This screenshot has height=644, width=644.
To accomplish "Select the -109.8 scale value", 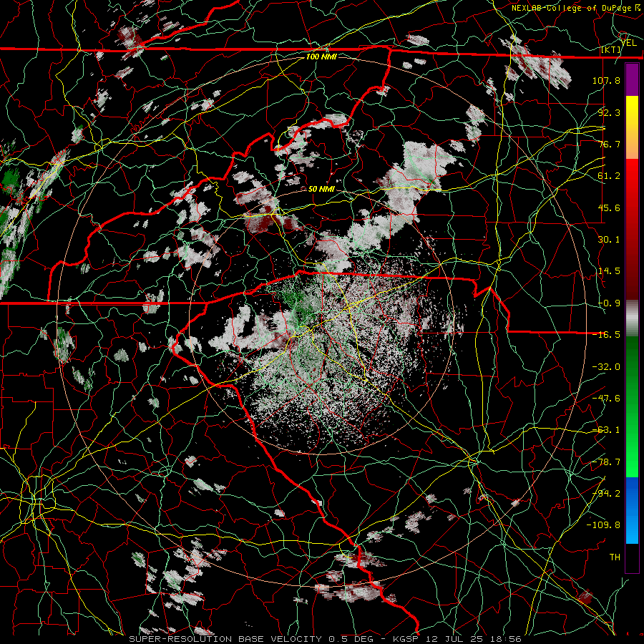I will pyautogui.click(x=603, y=525).
